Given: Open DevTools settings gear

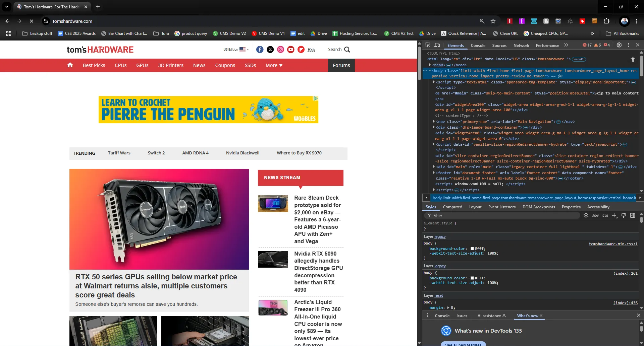Looking at the screenshot, I should [x=619, y=45].
